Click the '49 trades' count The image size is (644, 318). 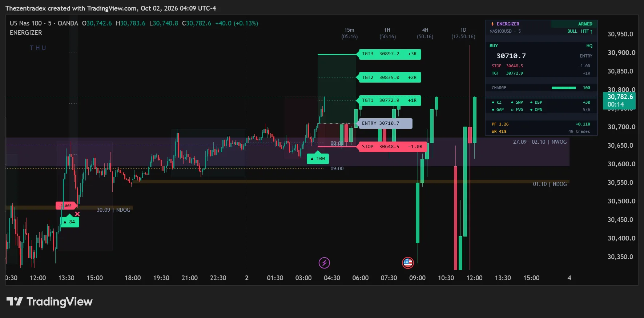point(579,131)
